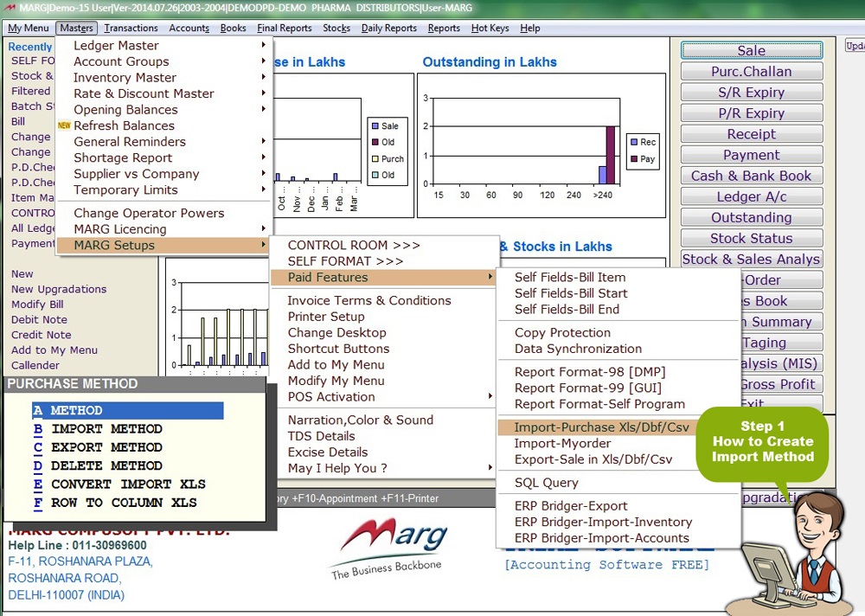Open Credit Note in left panel
Viewport: 865px width, 616px height.
click(42, 335)
